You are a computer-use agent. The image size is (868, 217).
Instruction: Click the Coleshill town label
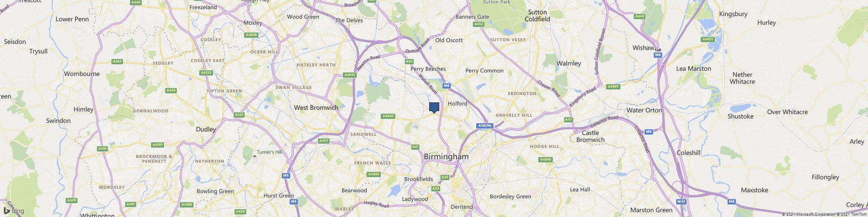(689, 153)
